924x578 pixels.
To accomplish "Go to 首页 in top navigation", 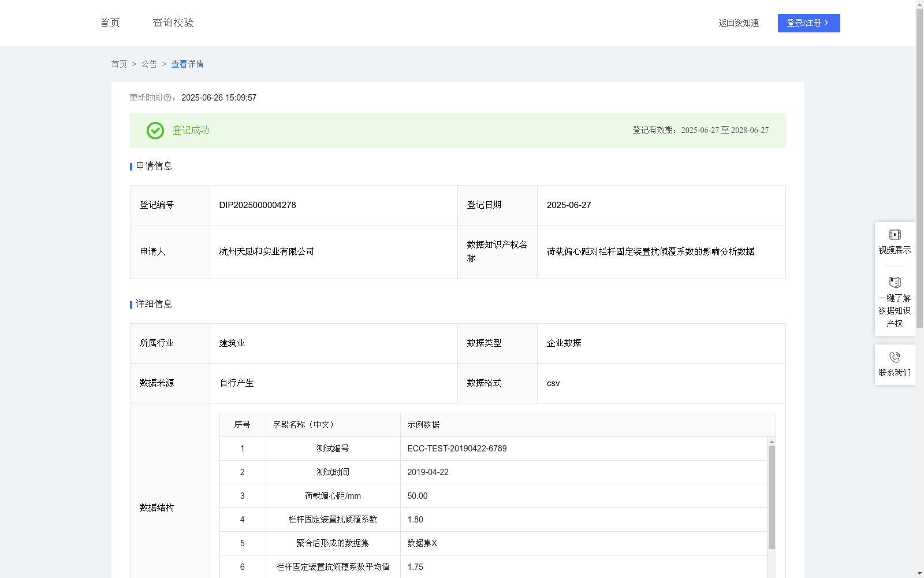I will [x=110, y=23].
